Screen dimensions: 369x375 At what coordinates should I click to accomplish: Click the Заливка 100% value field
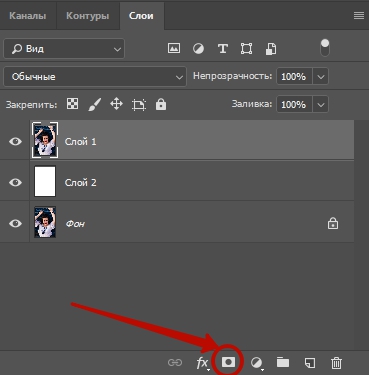(294, 105)
